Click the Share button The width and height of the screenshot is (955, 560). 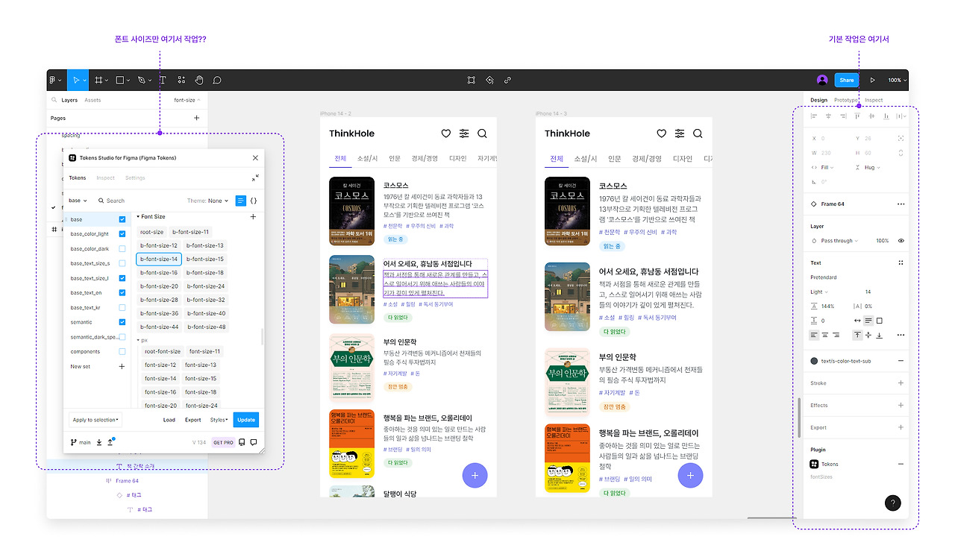pyautogui.click(x=847, y=80)
